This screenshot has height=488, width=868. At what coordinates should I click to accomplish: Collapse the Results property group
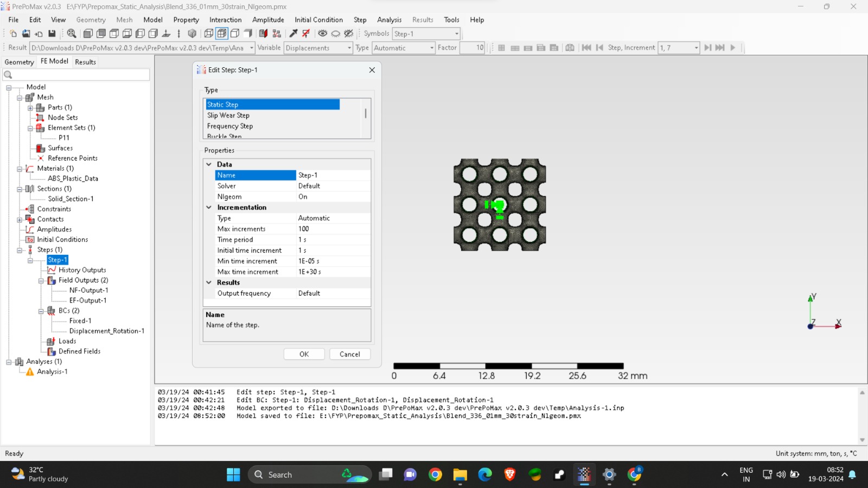(209, 282)
